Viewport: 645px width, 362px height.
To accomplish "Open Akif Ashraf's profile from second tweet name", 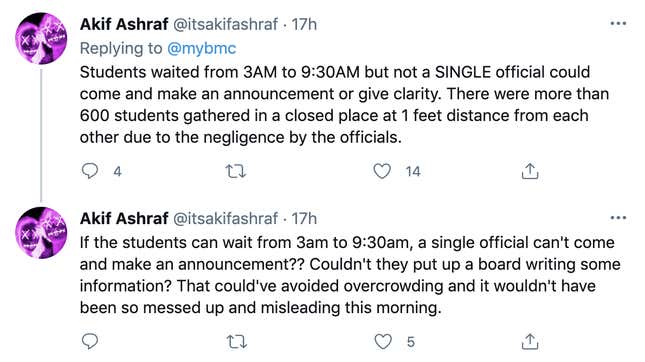I will point(124,218).
